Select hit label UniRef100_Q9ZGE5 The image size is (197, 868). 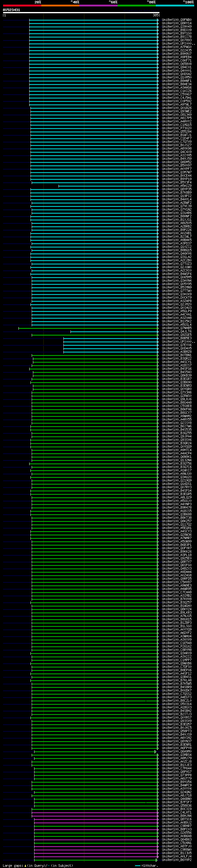coord(177,335)
